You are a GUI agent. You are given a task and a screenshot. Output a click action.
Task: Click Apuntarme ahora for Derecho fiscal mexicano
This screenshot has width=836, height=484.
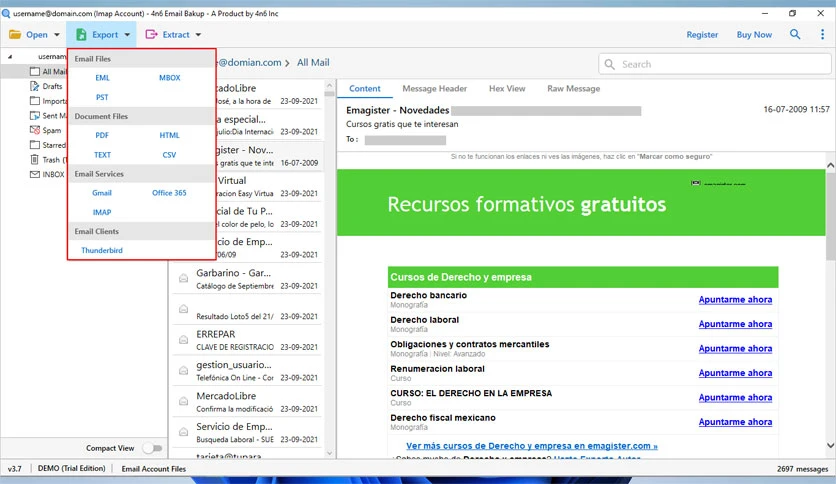(x=735, y=422)
